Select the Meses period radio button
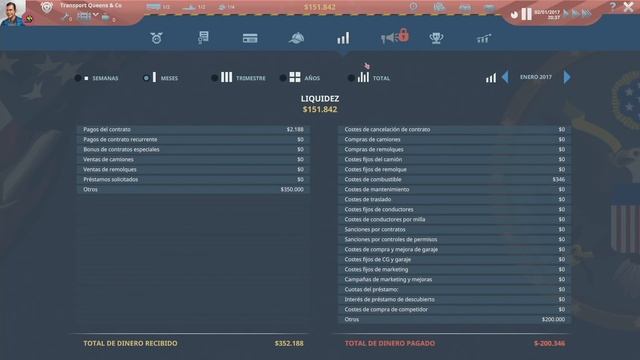640x360 pixels. point(146,78)
